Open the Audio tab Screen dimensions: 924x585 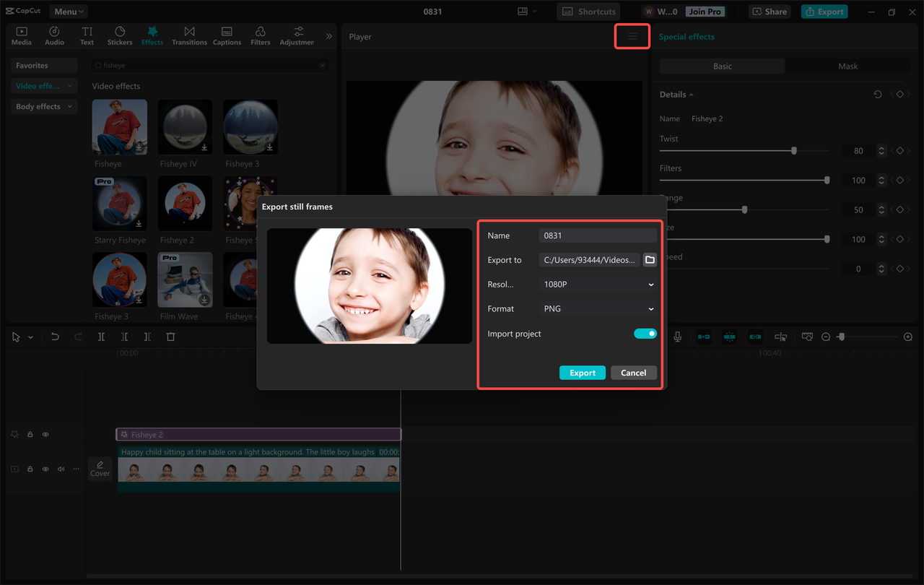pos(54,36)
